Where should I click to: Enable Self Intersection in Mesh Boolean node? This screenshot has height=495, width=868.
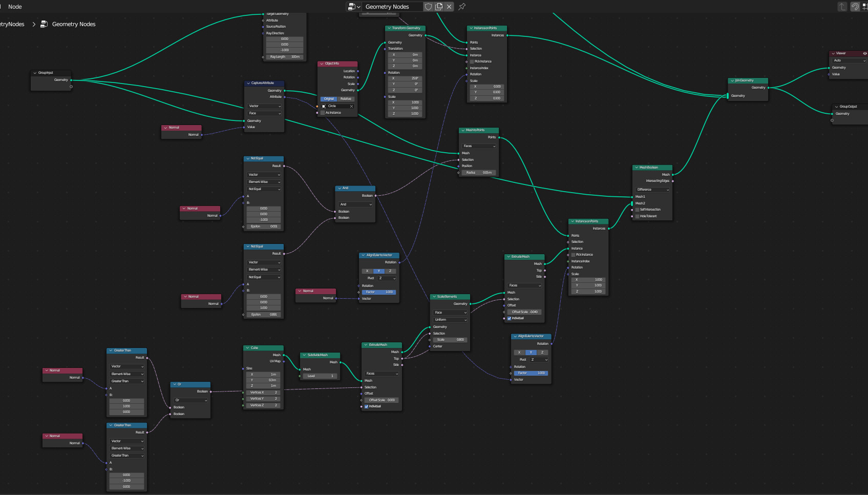tap(637, 210)
